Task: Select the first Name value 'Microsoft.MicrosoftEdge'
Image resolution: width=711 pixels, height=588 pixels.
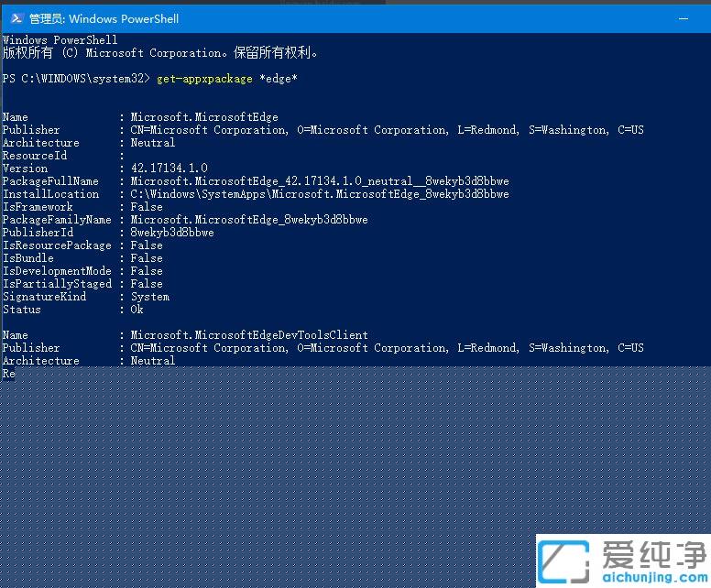Action: coord(204,117)
